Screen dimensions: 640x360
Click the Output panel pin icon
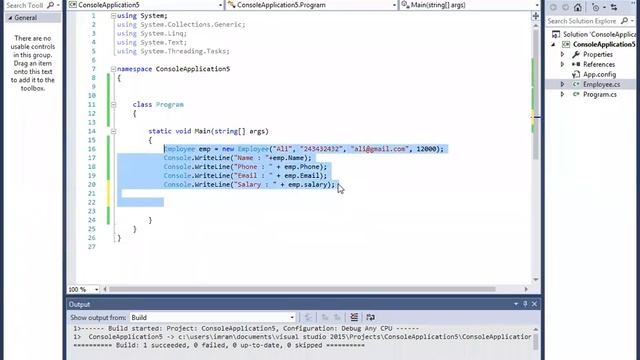(525, 304)
